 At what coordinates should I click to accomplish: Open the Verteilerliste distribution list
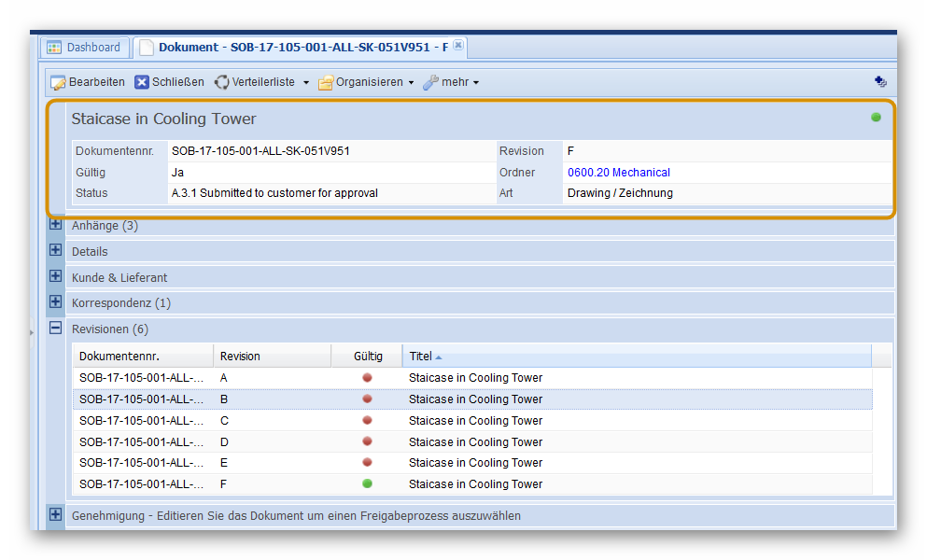click(261, 82)
